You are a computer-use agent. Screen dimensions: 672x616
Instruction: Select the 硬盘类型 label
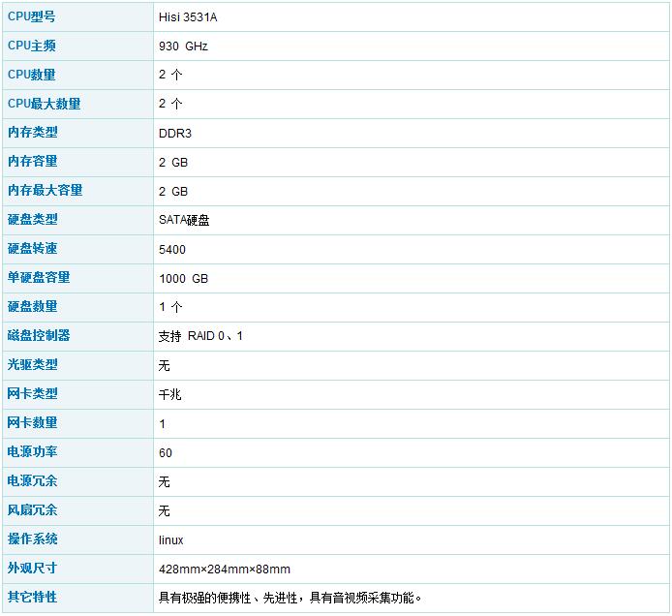[x=33, y=220]
